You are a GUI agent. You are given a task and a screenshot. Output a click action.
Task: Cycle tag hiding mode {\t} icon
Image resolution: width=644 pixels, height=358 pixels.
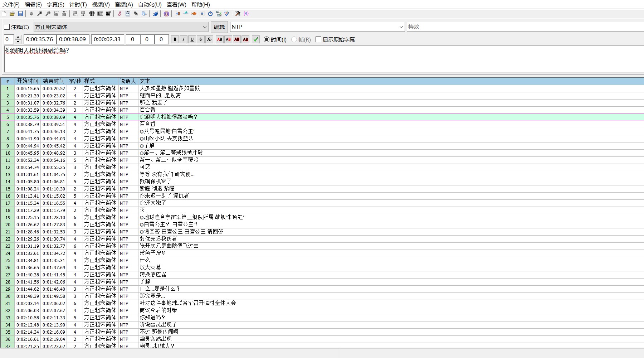pos(246,14)
